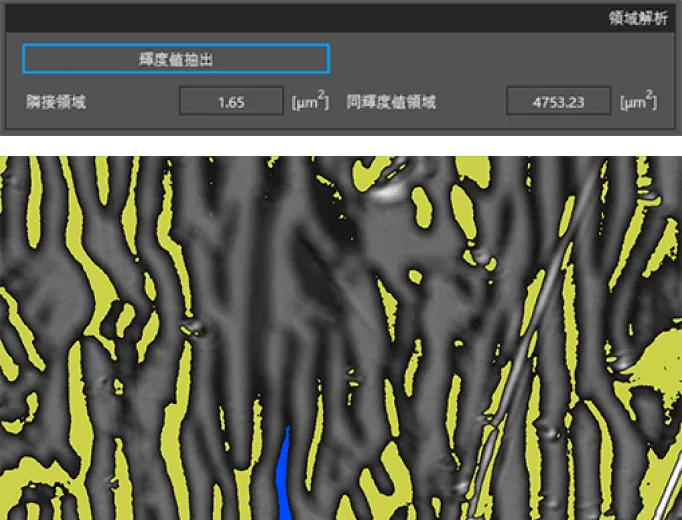682x520 pixels.
Task: Click the 隣接領域 value field showing 1.65
Action: (x=231, y=102)
